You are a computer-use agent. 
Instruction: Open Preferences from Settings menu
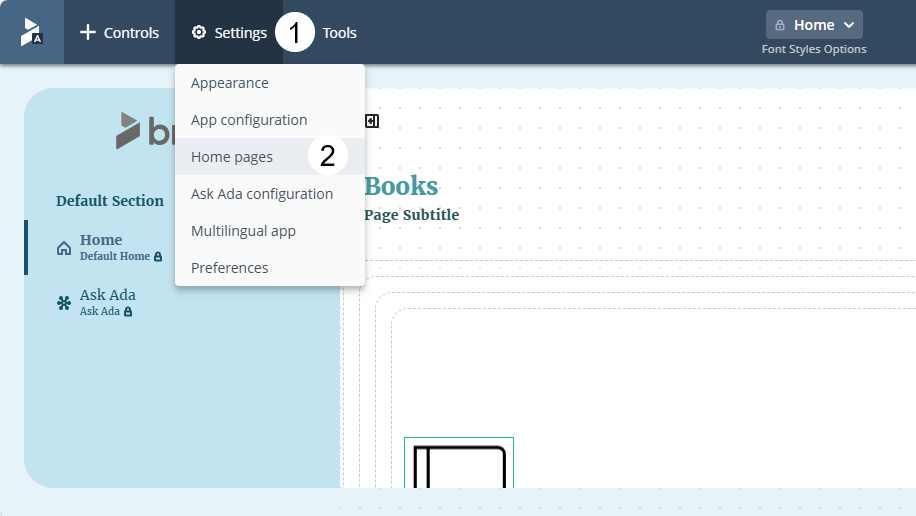pos(270,268)
